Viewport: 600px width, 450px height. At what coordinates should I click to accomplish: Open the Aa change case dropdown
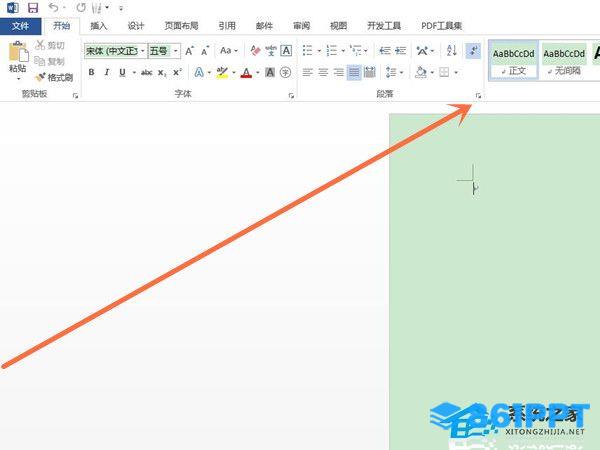tap(229, 51)
